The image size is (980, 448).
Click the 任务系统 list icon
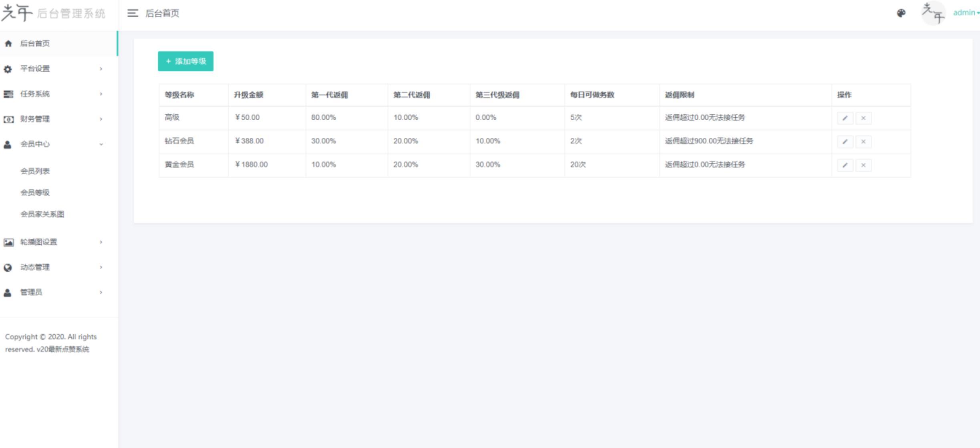coord(8,94)
